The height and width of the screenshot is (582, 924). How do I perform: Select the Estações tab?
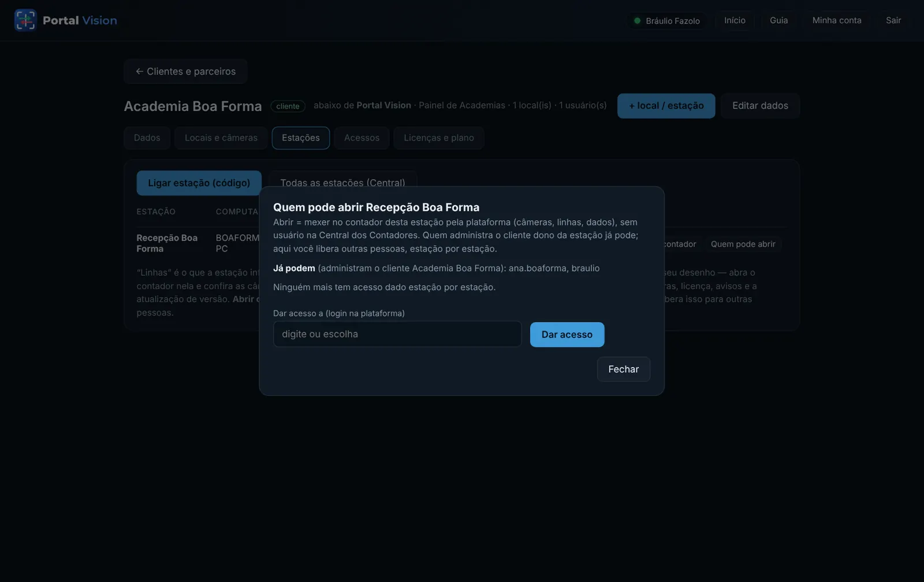[x=301, y=138]
